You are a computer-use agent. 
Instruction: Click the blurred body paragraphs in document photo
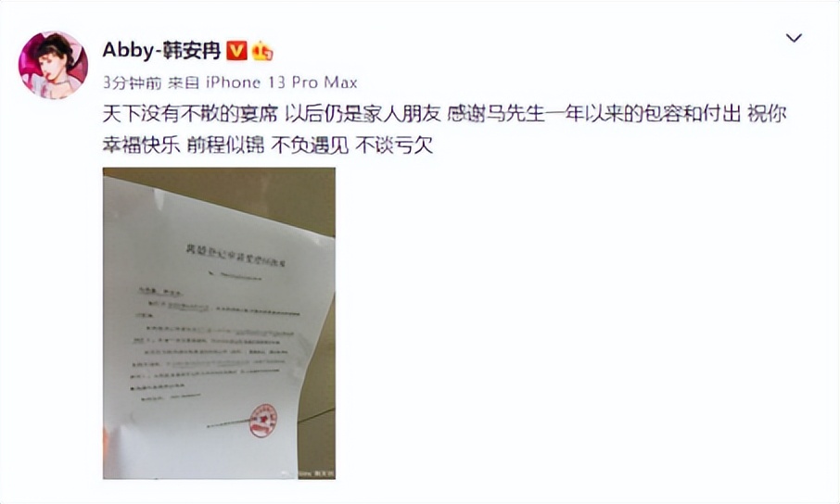214,343
